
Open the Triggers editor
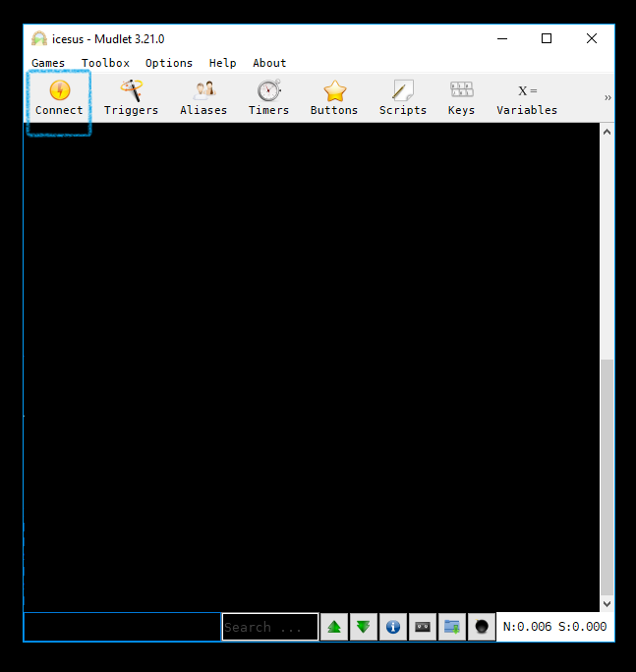tap(131, 98)
